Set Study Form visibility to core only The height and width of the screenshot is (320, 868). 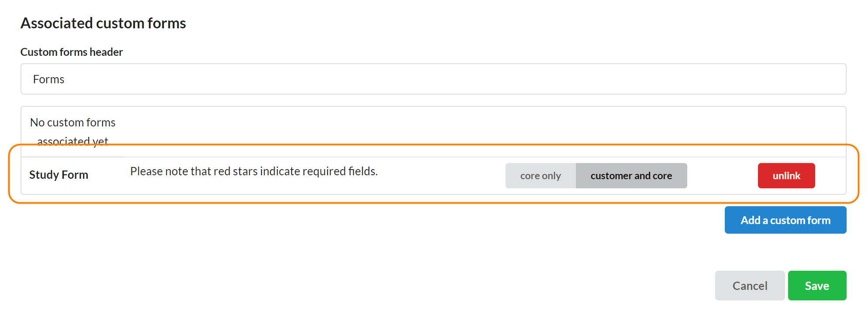(541, 176)
